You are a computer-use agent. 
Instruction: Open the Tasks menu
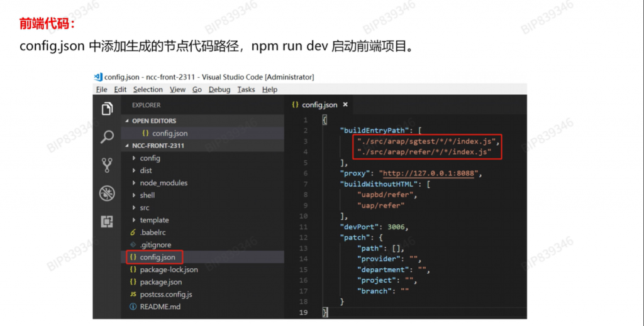246,90
